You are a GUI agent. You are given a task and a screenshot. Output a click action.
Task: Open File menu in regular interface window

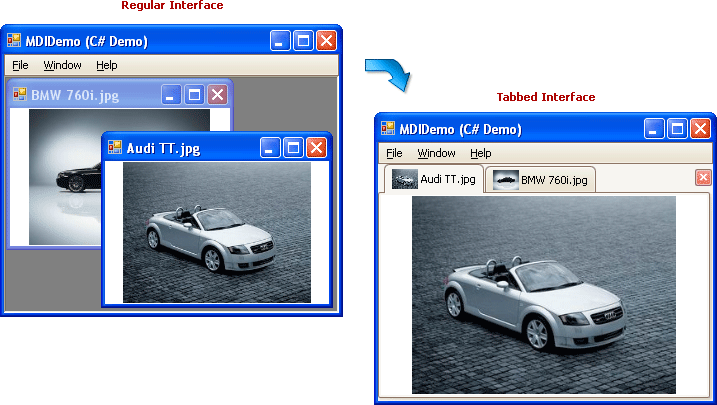(x=20, y=65)
